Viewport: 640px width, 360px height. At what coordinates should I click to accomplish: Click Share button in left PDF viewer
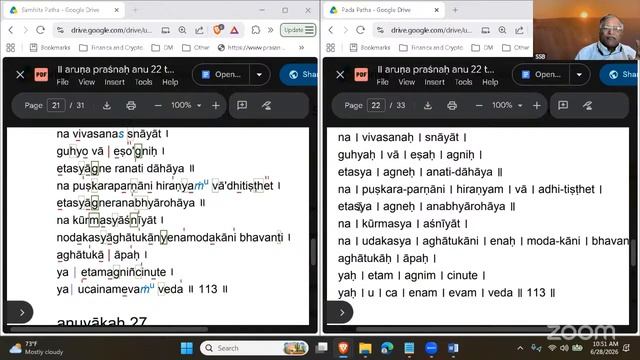click(299, 75)
